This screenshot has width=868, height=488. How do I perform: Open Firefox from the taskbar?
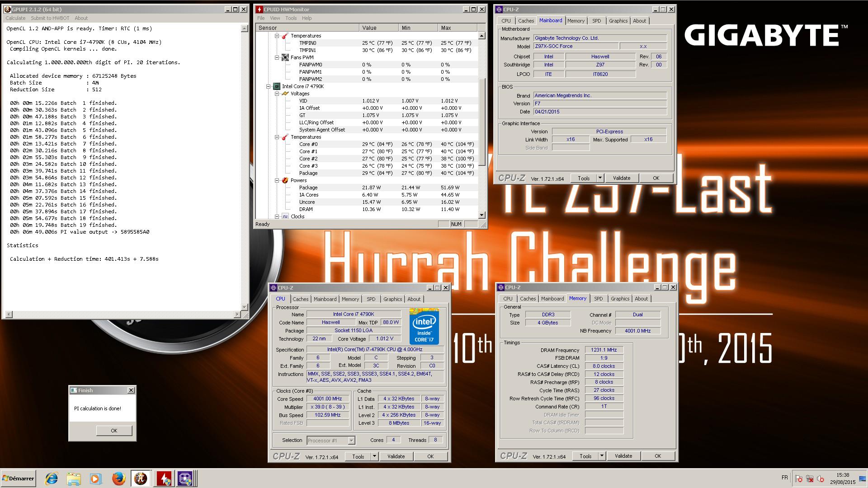point(118,479)
